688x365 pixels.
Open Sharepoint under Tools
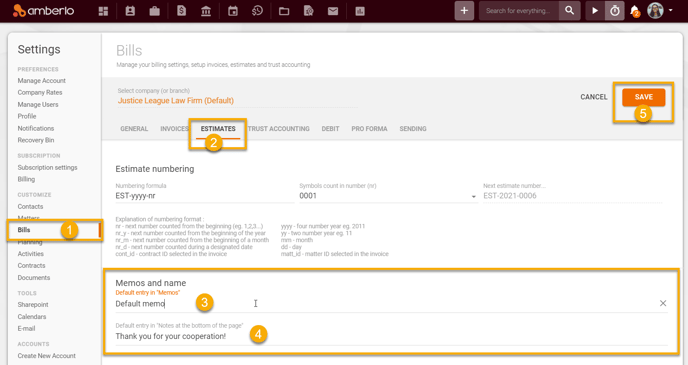(x=33, y=304)
